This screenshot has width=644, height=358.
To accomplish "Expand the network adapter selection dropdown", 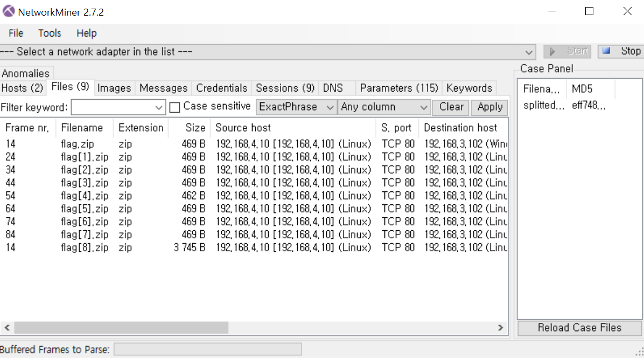I will tap(529, 52).
